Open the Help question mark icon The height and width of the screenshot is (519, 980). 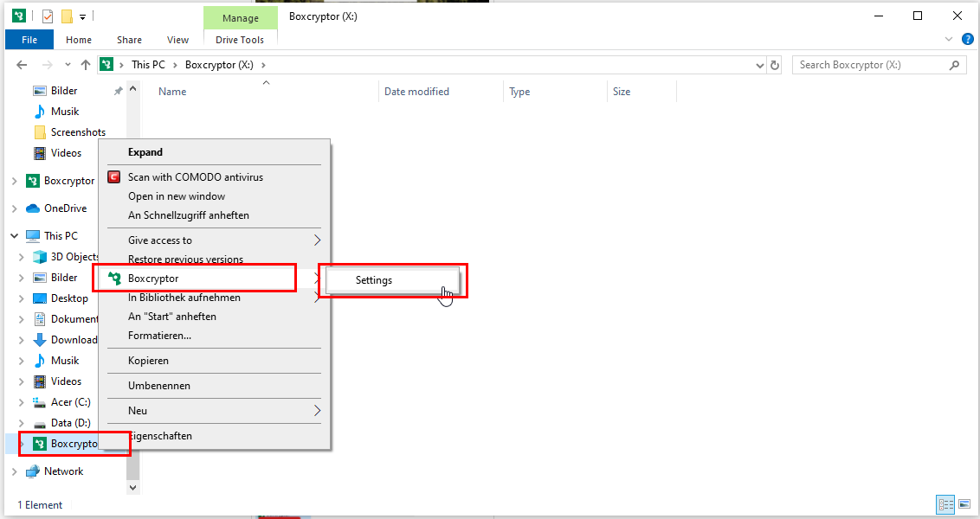tap(968, 39)
